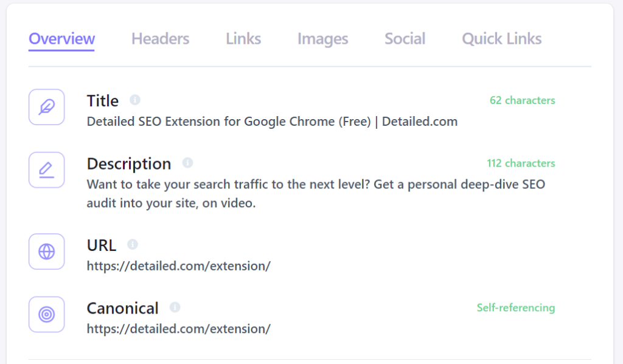Select the Quick Links tab

(501, 39)
